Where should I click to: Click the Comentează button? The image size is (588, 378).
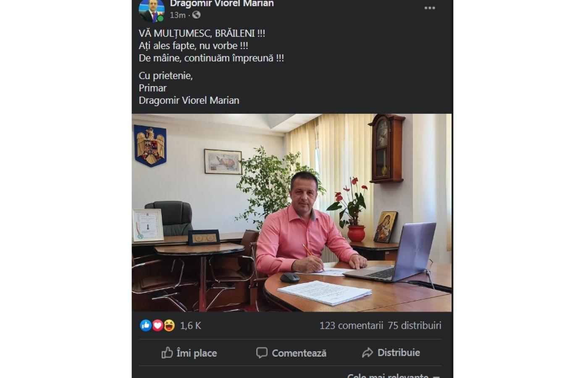click(291, 353)
